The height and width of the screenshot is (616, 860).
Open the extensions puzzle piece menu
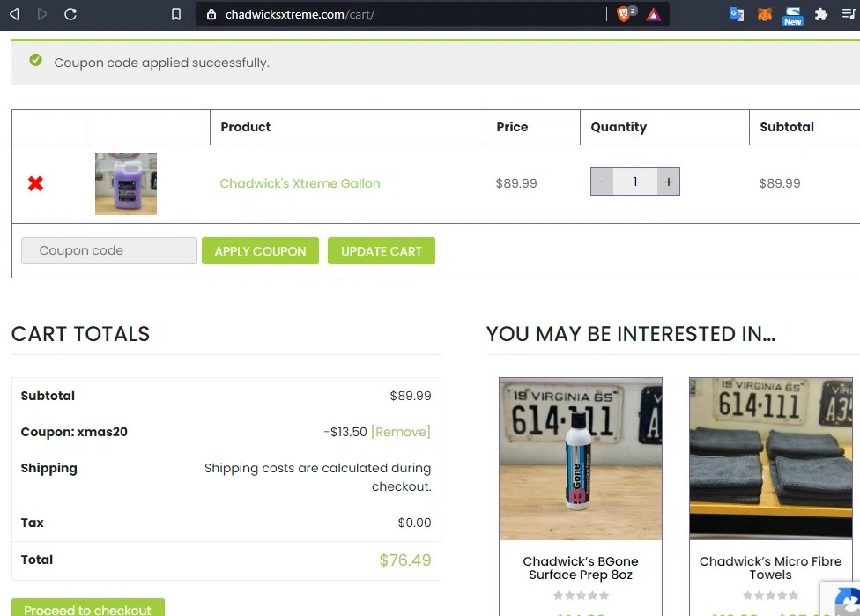[820, 14]
